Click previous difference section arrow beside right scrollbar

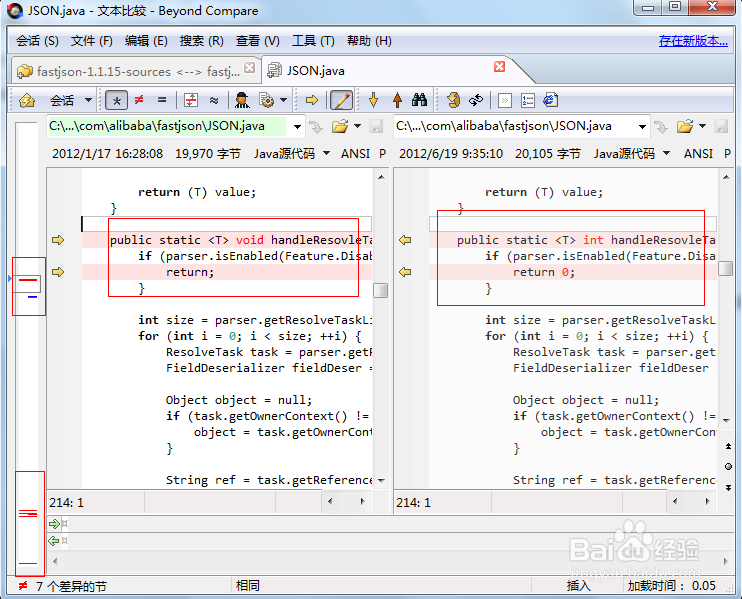click(x=728, y=446)
